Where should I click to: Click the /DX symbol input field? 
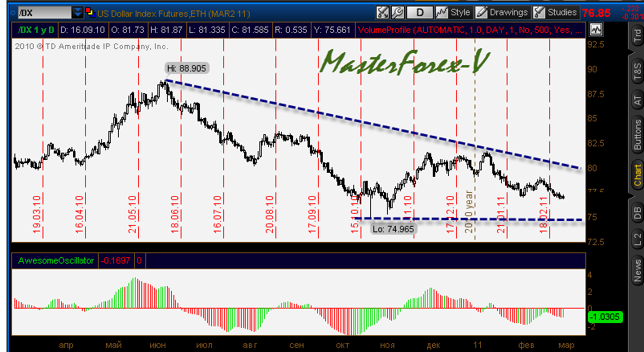(x=44, y=13)
